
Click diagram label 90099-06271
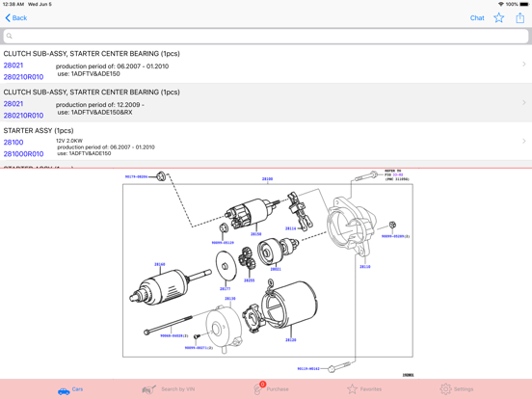[x=199, y=348]
